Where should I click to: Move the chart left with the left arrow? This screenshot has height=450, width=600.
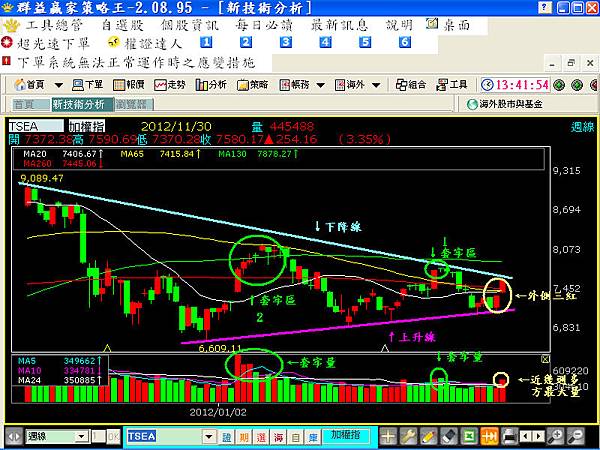click(526, 437)
